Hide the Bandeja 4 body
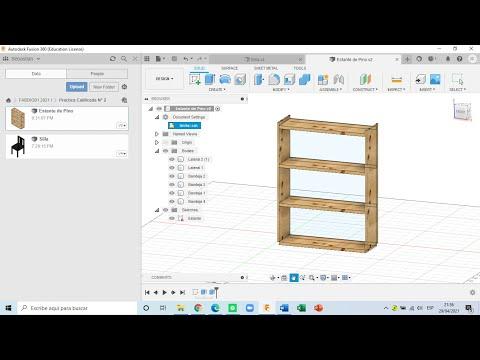This screenshot has height=360, width=480. (x=172, y=201)
